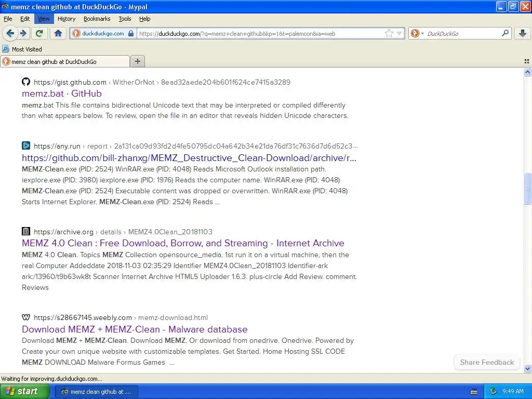This screenshot has width=532, height=399.
Task: Click the https://any.run URL breadcrumb
Action: tap(57, 146)
